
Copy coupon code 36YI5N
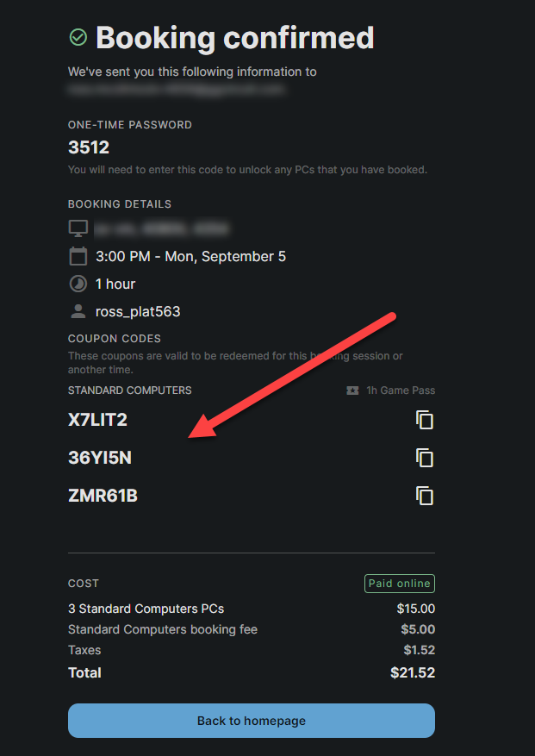click(x=424, y=458)
